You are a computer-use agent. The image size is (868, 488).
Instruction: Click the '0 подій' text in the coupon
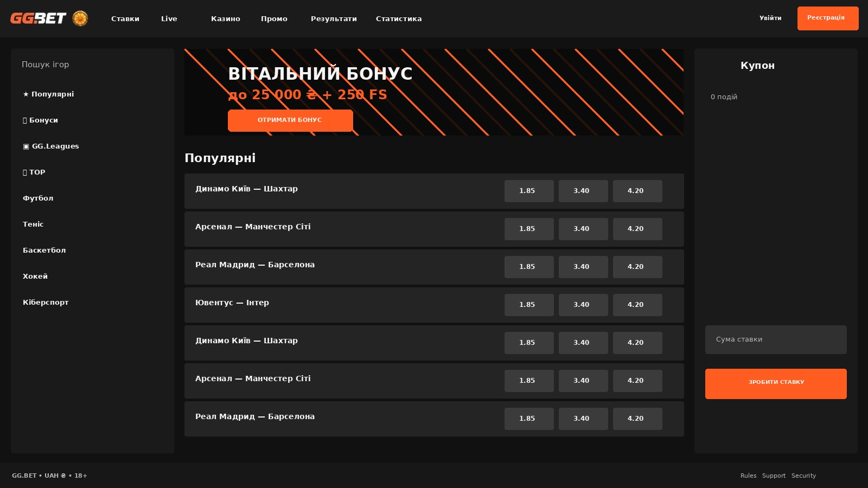pos(724,97)
